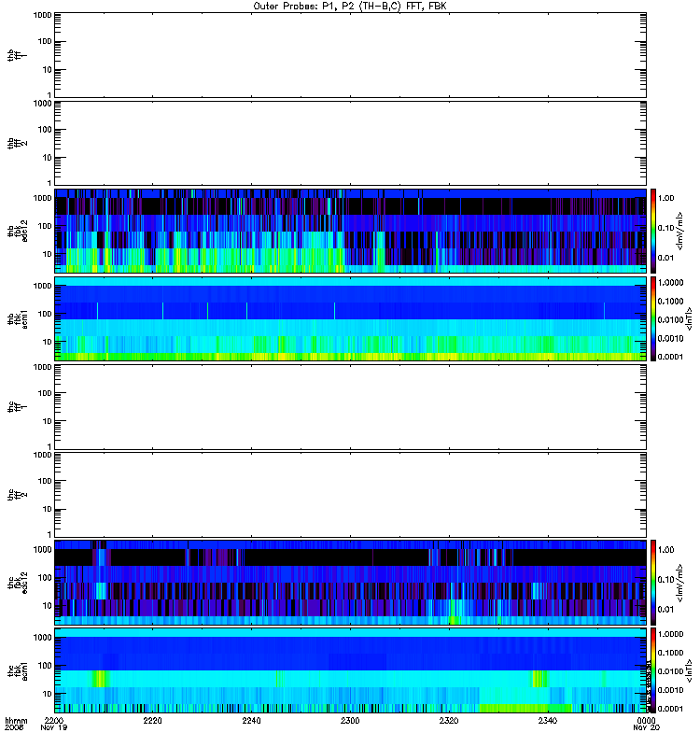Click the '<|nT|>' unit label beside thb scm1
Screen dimensions: 700x747
pyautogui.click(x=688, y=319)
